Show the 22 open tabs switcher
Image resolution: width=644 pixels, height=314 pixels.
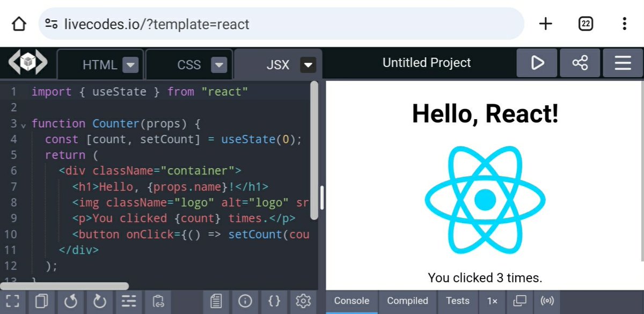pyautogui.click(x=586, y=24)
